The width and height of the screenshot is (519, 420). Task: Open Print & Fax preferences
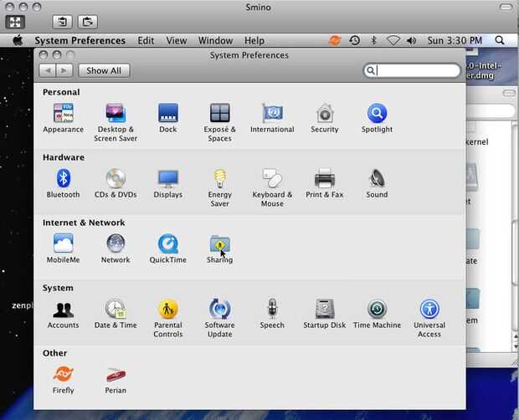325,183
